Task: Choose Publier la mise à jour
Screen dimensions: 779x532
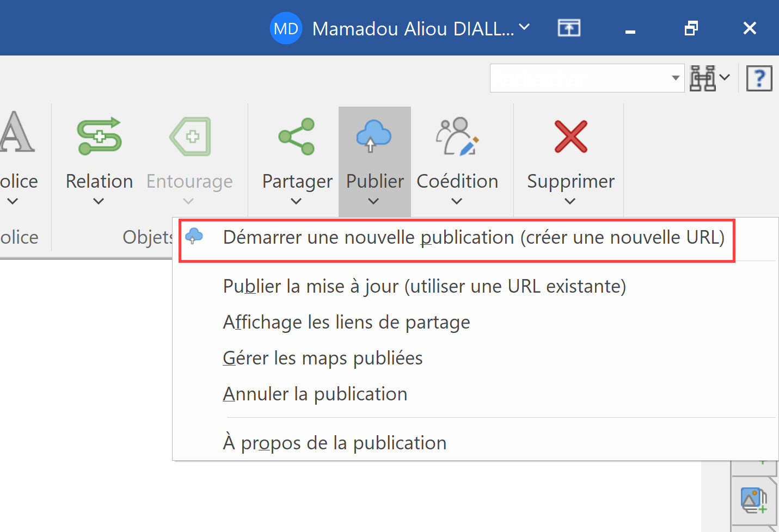Action: 424,286
